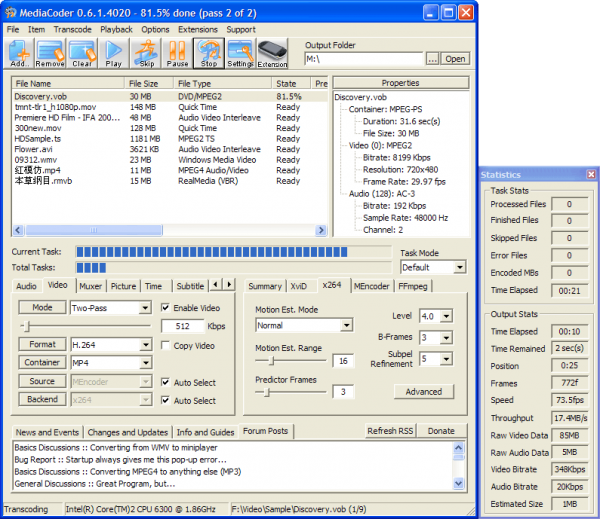Stop transcoding with the Stop icon
Screen dimensions: 600x519
209,53
